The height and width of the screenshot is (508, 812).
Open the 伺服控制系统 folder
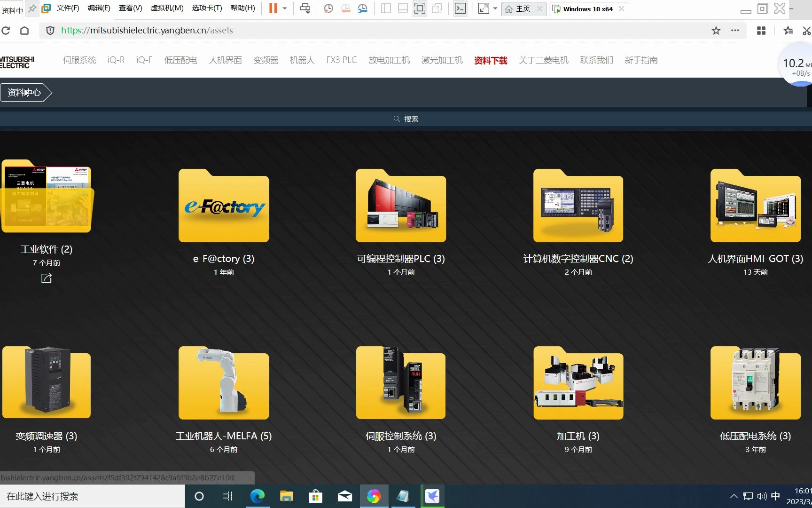pos(401,382)
